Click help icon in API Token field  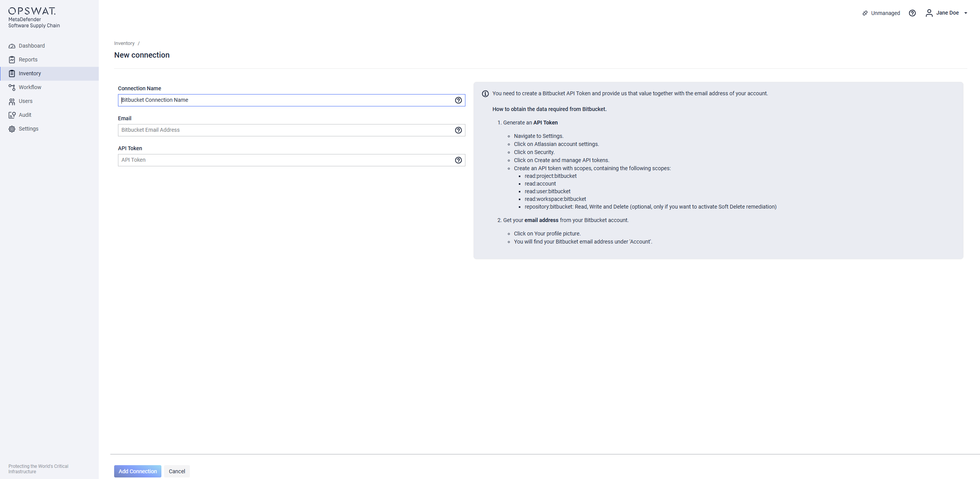458,160
